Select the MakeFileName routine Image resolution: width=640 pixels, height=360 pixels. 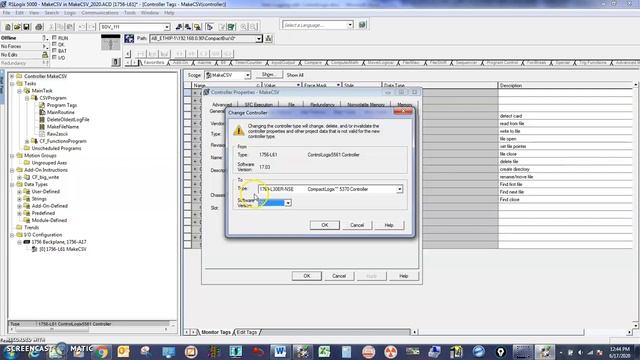click(63, 127)
